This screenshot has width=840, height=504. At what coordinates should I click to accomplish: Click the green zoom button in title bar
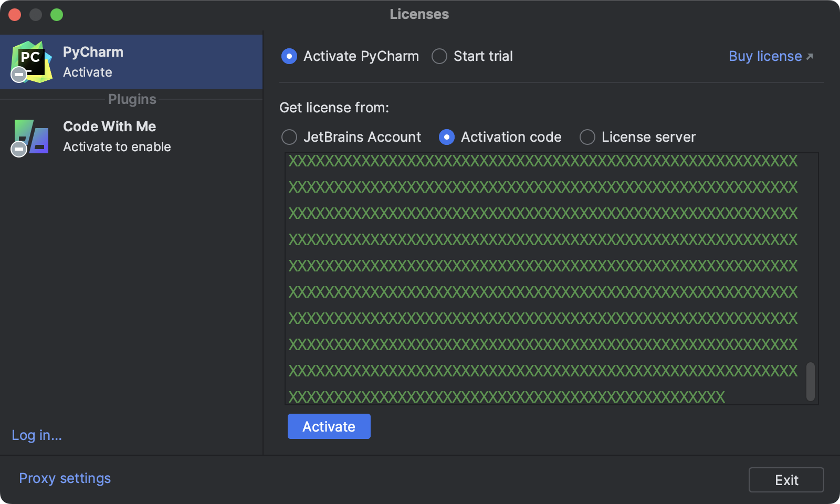point(57,15)
